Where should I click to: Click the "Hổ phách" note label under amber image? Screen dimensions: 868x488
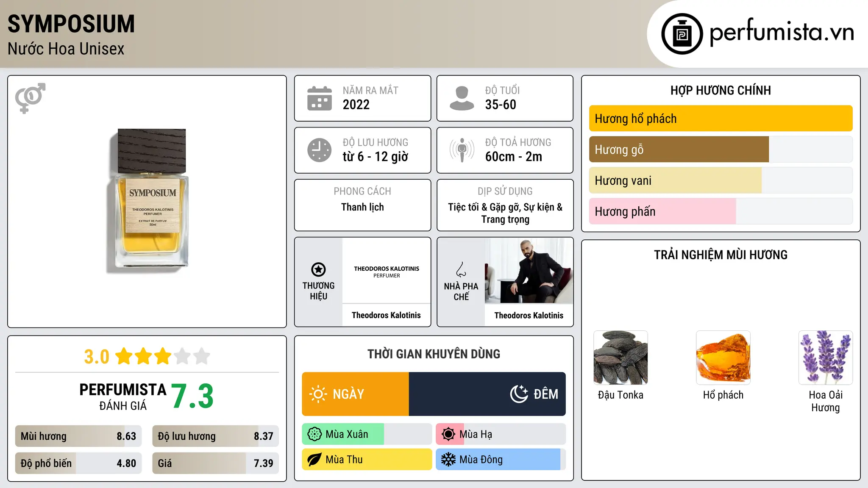point(723,395)
